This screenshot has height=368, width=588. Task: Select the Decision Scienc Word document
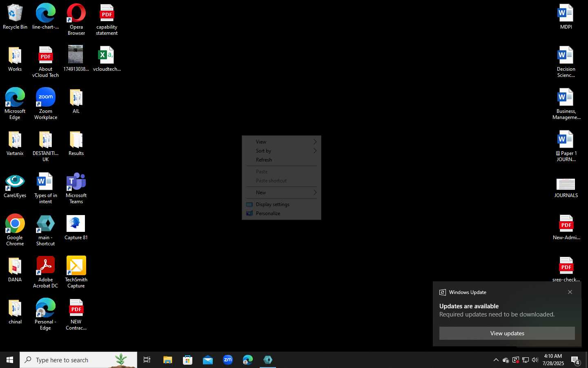[x=566, y=62]
